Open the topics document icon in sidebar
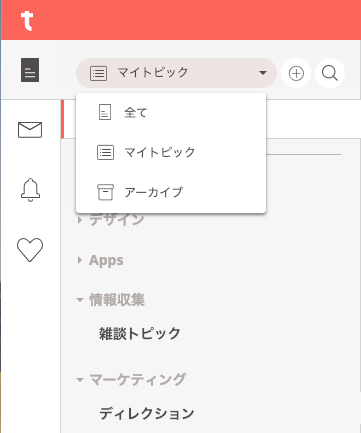 (30, 70)
